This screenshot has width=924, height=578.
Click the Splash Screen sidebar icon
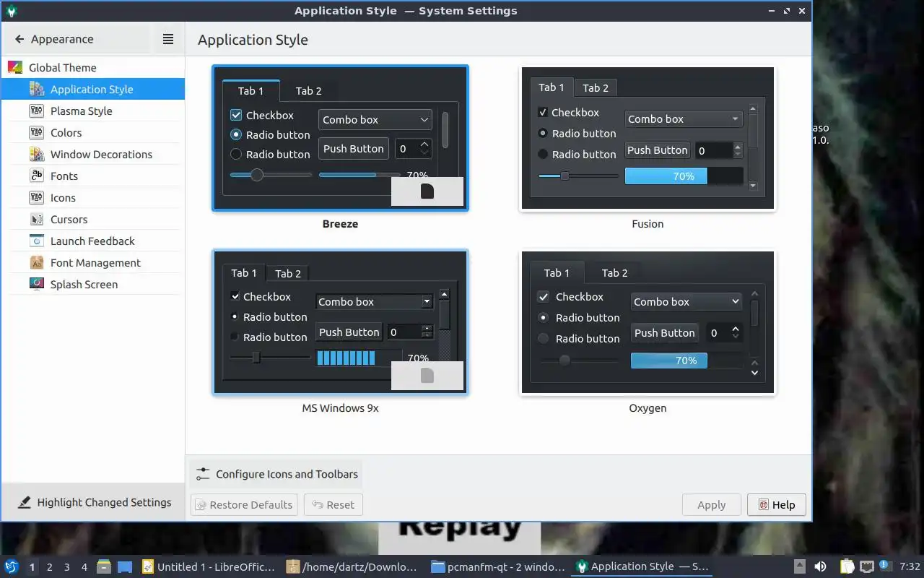[x=37, y=284]
